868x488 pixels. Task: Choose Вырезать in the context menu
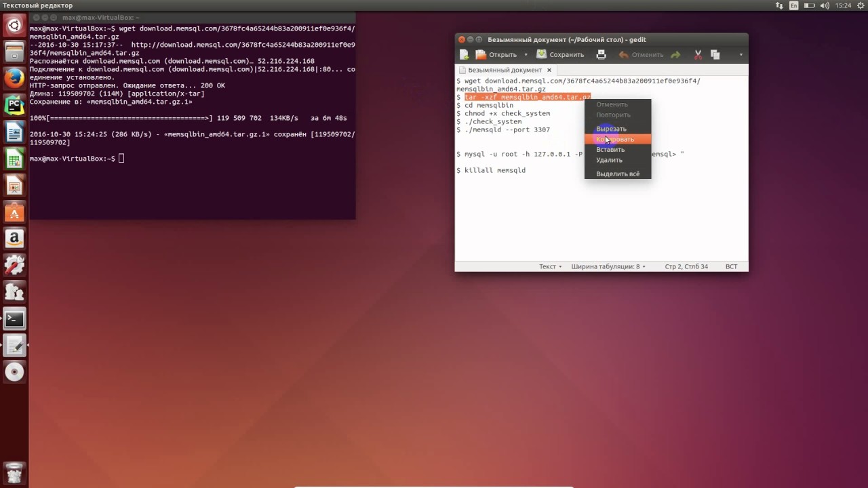pos(618,129)
